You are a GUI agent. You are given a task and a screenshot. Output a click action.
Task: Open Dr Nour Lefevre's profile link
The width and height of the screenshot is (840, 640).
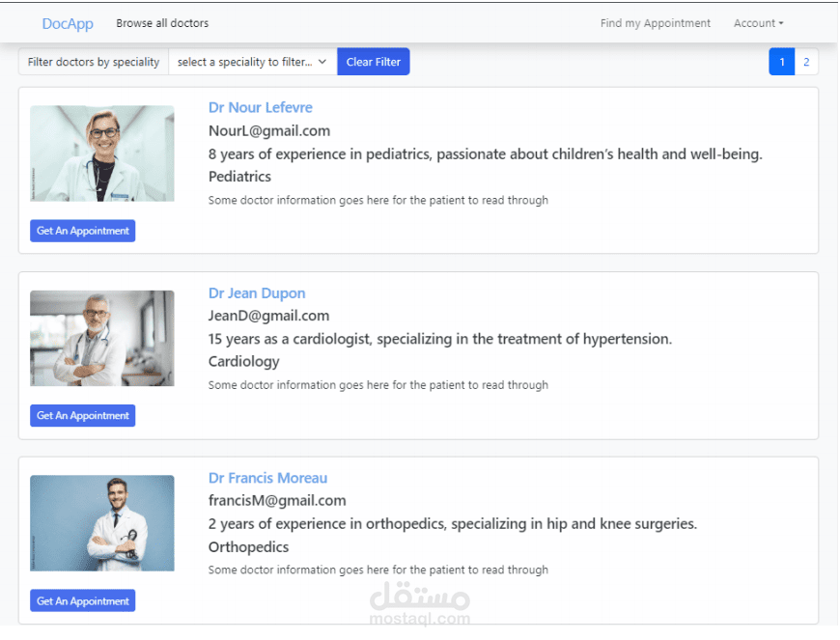tap(261, 107)
